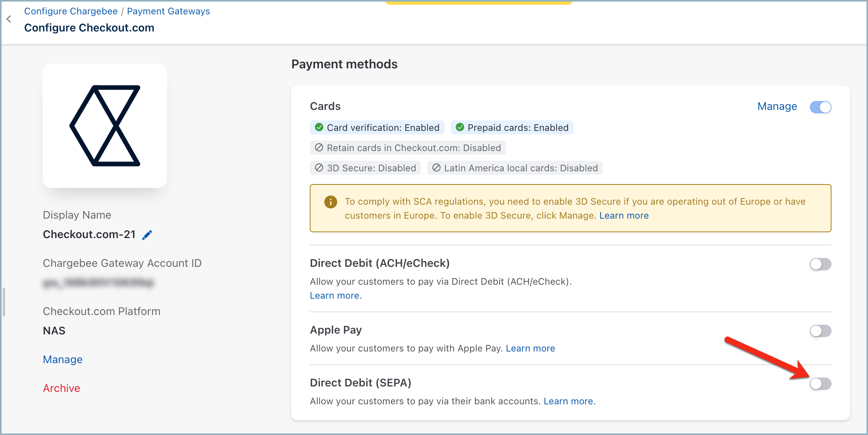The image size is (868, 435).
Task: Open Apple Pay Learn more link
Action: tap(530, 348)
